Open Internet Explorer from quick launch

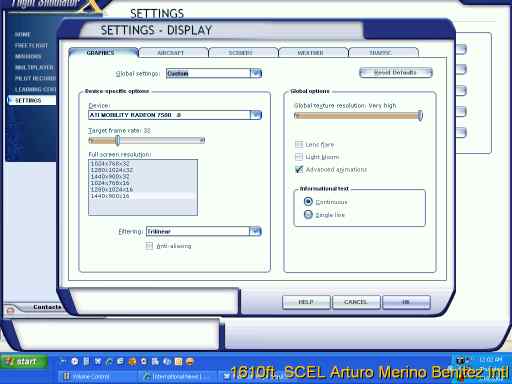click(109, 361)
